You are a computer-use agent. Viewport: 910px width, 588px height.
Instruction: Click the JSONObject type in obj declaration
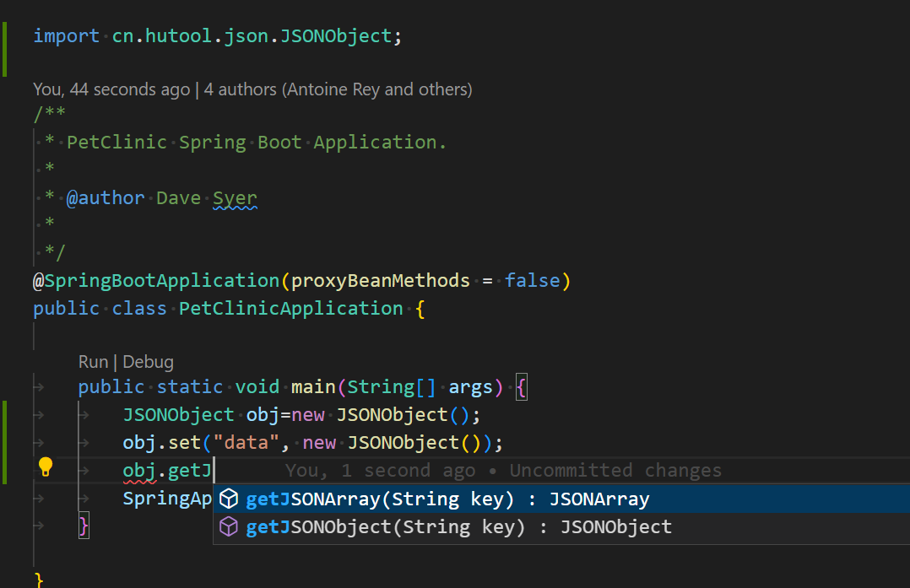[x=178, y=414]
